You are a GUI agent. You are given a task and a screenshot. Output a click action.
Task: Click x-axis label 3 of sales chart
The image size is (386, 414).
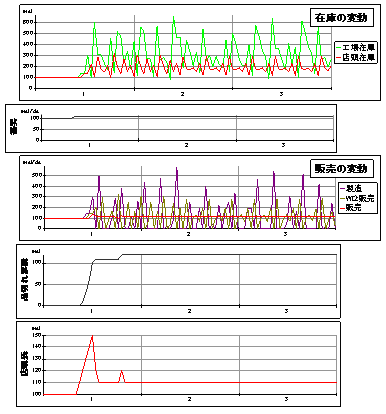point(285,234)
